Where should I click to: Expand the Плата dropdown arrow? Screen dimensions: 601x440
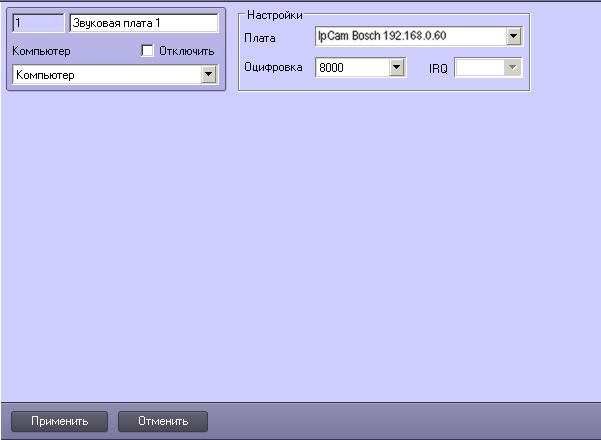513,37
